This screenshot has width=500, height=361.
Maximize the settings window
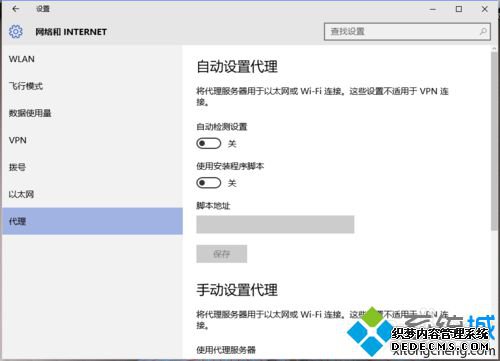pos(459,9)
